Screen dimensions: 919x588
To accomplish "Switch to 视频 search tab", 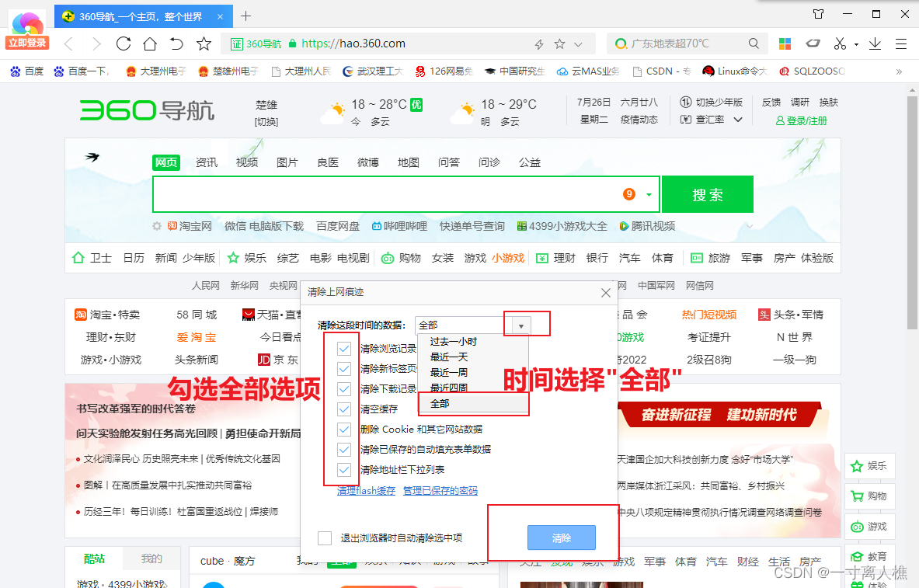I will pyautogui.click(x=247, y=162).
